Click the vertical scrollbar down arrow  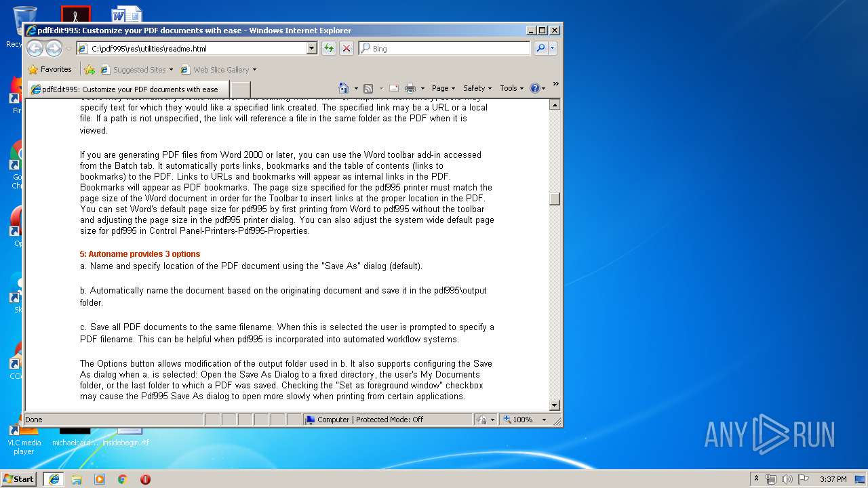(x=555, y=405)
